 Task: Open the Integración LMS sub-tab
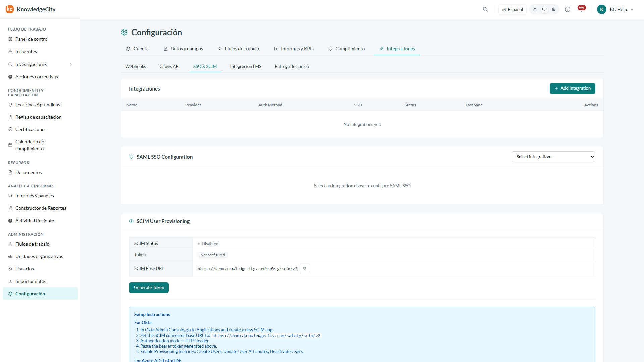pos(246,66)
